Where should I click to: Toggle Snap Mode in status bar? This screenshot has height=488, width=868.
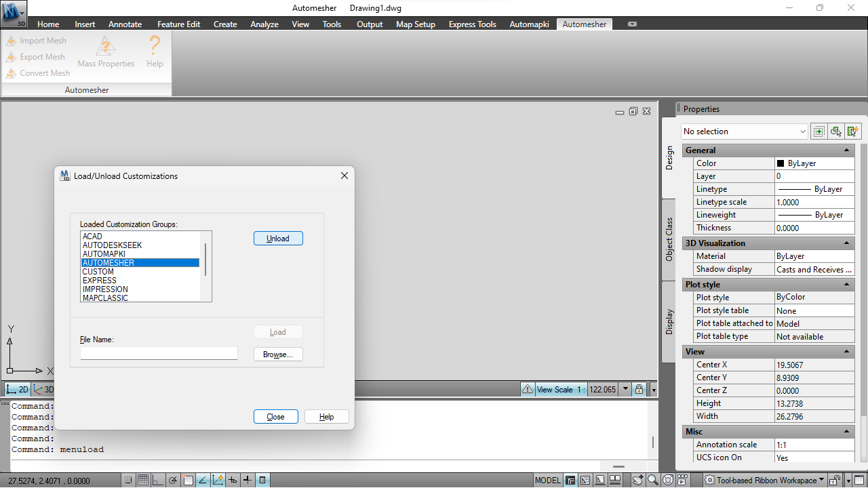[x=128, y=481]
